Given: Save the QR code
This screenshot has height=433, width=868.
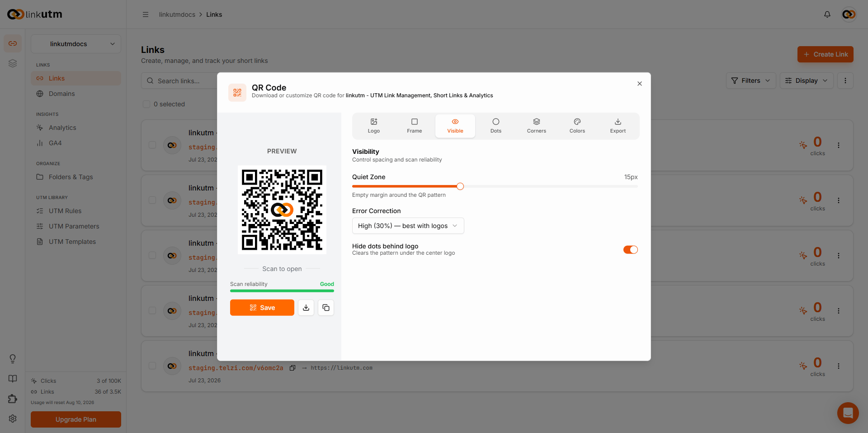Looking at the screenshot, I should (262, 308).
